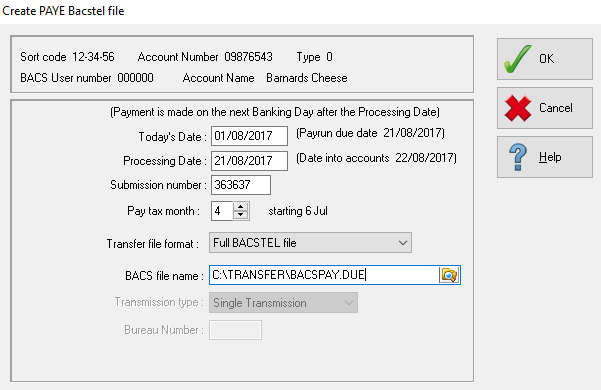Open the BACS file name browse folder icon
Image resolution: width=601 pixels, height=390 pixels.
tap(449, 275)
